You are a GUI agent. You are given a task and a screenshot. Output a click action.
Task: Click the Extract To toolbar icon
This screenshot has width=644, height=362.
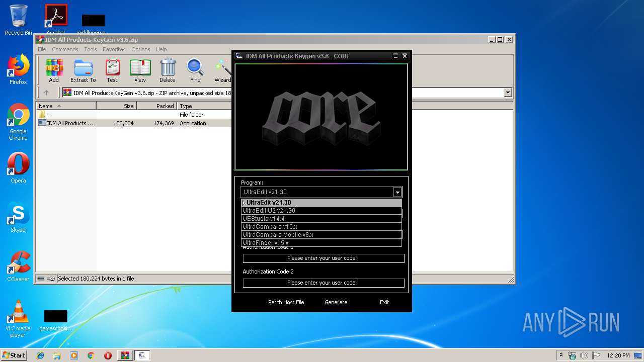point(83,70)
